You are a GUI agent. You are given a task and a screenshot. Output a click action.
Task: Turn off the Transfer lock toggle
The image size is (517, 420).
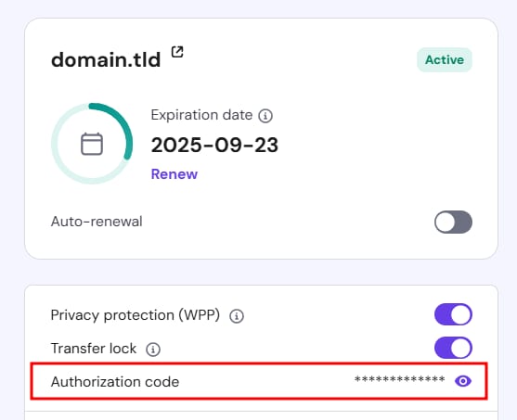coord(453,348)
